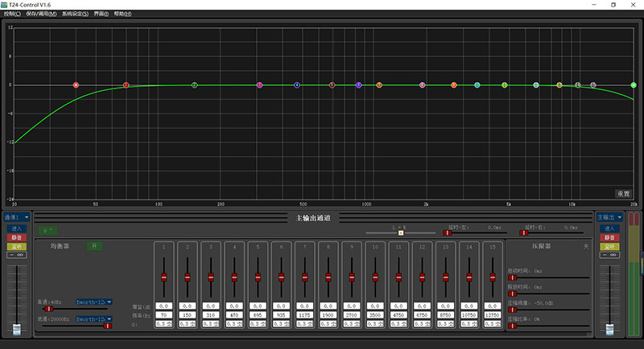Open the 帮助(H) help menu
The image size is (644, 349).
pyautogui.click(x=122, y=14)
